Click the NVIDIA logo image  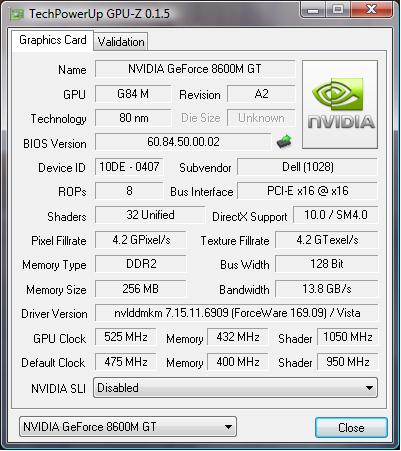point(340,104)
